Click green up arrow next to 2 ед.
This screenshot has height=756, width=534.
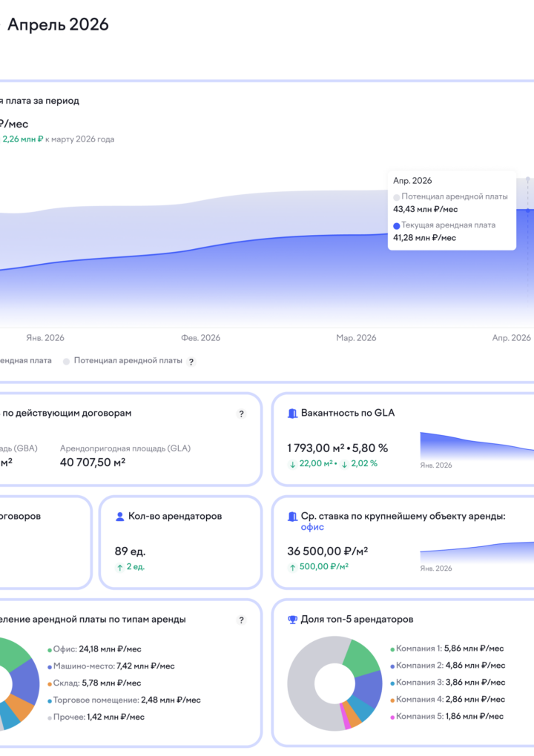pos(119,568)
